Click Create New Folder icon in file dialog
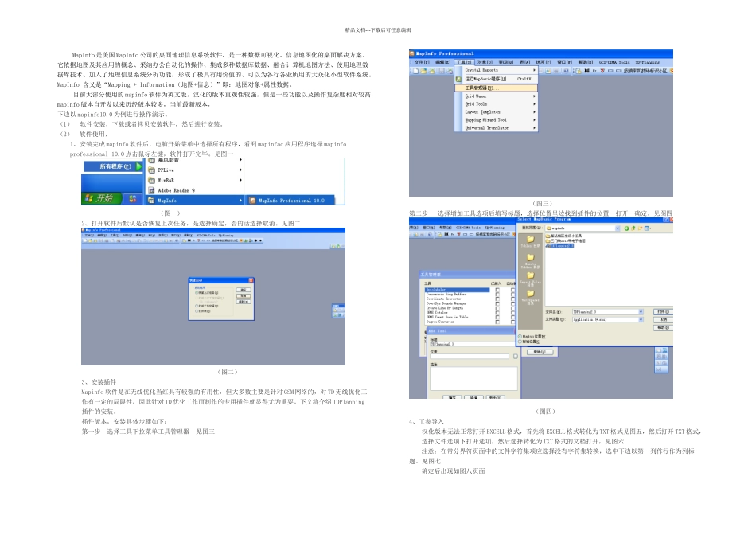 [x=640, y=228]
